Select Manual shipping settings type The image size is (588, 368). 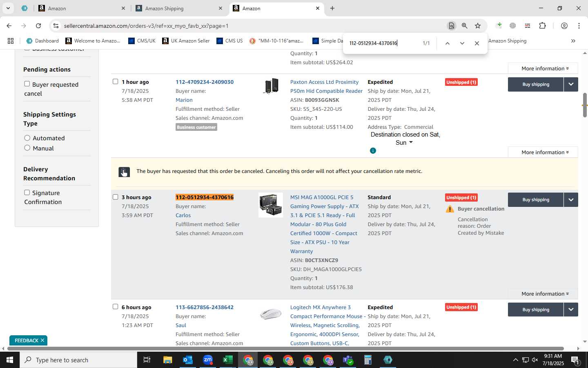pos(27,148)
